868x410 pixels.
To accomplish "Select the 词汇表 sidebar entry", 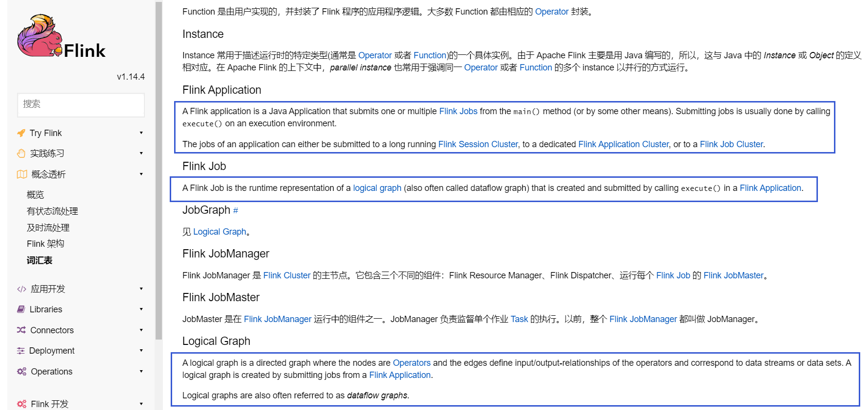I will (x=39, y=260).
